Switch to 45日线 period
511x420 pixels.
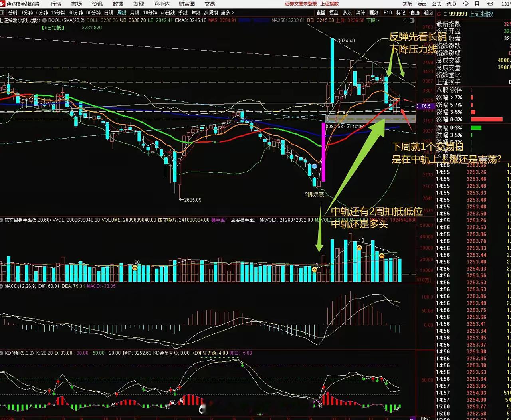[168, 13]
